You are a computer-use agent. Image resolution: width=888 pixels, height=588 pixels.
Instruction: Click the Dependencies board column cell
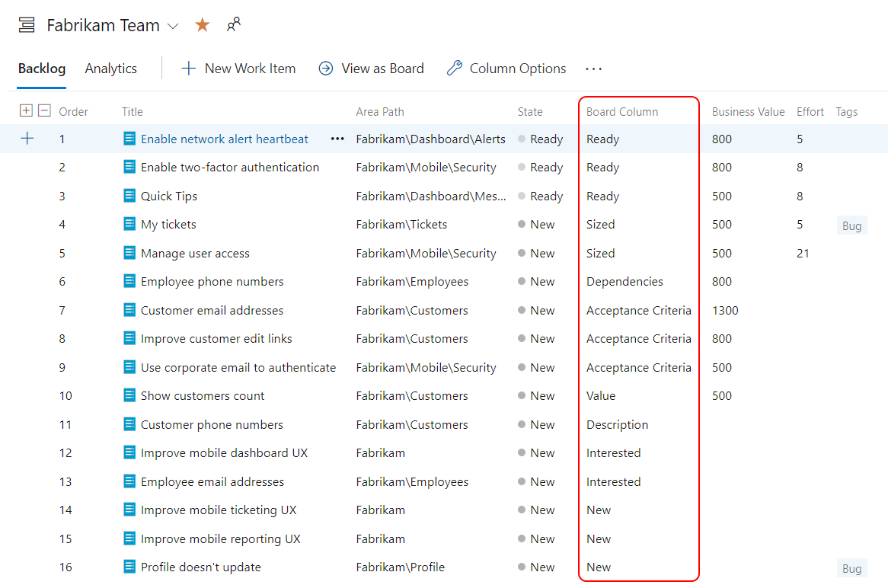[624, 282]
